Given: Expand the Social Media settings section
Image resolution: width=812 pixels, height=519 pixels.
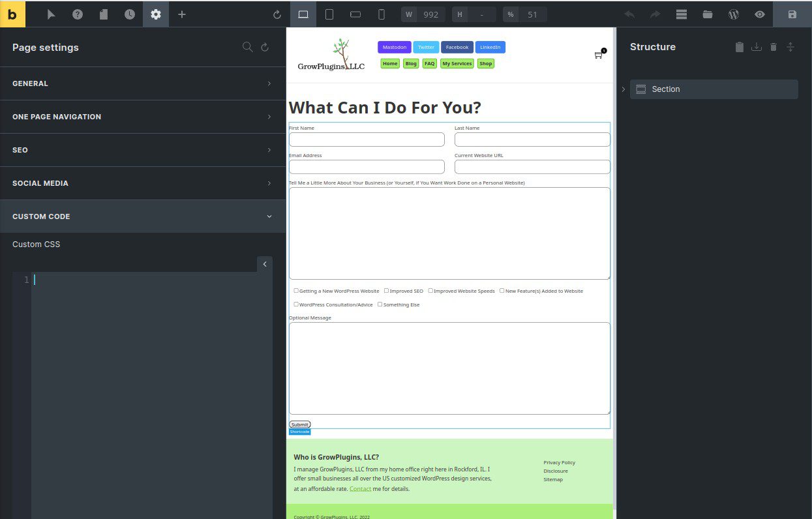Looking at the screenshot, I should (x=143, y=183).
